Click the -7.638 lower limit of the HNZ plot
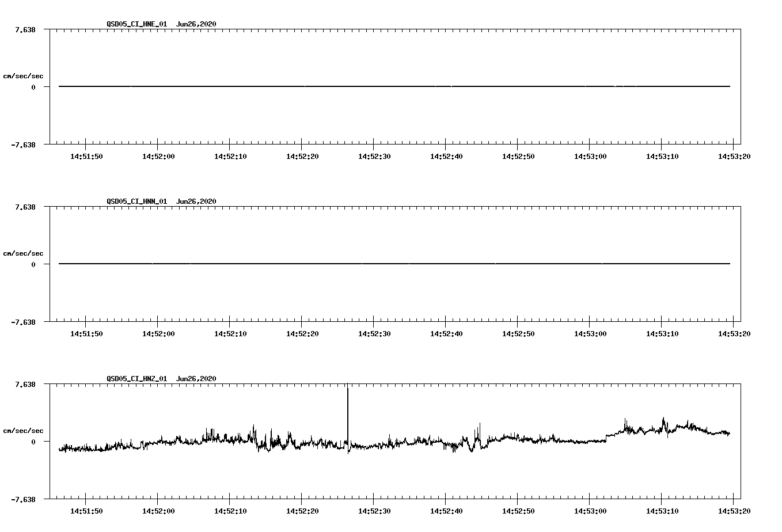Viewport: 782px width, 532px height. (23, 499)
